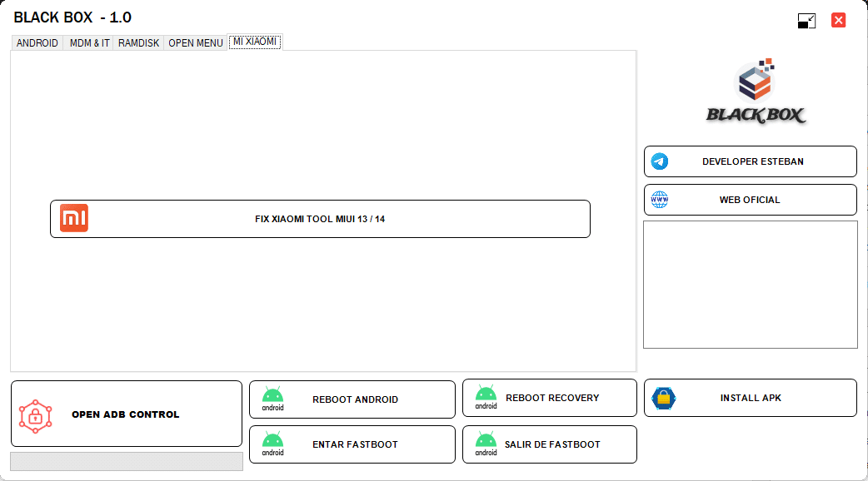Click the orange Mi Xiaomi logo icon
868x481 pixels.
tap(73, 218)
